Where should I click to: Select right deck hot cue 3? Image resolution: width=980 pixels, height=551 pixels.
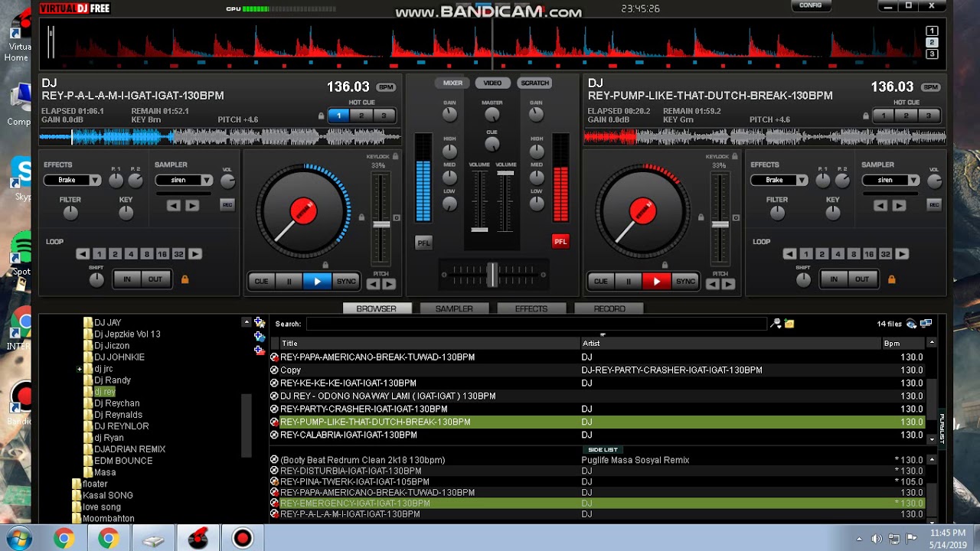point(929,116)
